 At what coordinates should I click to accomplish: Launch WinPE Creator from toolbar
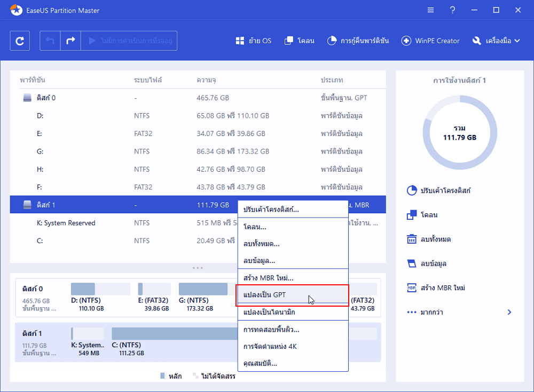tap(430, 41)
